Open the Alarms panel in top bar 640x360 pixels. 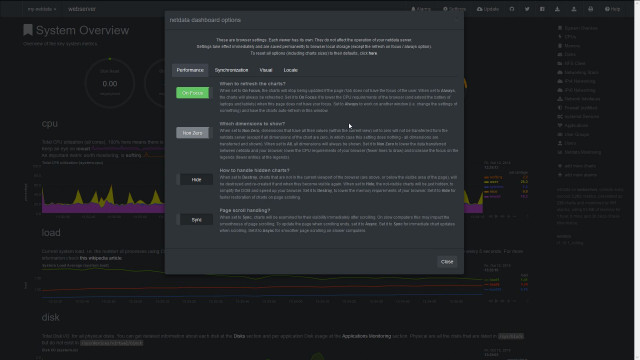[421, 9]
